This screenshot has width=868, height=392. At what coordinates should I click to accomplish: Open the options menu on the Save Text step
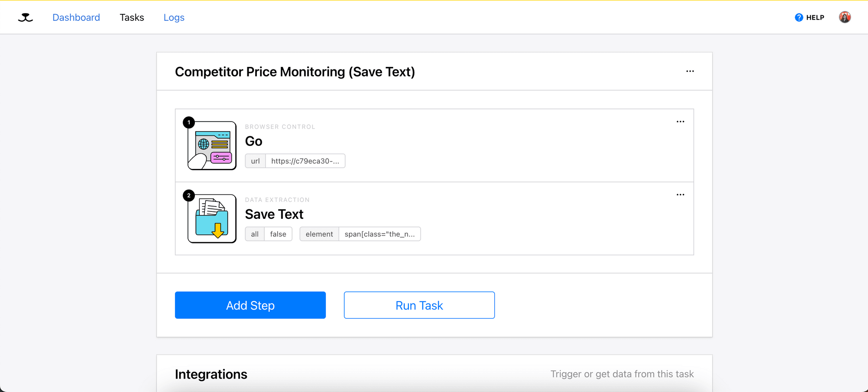[x=680, y=194]
